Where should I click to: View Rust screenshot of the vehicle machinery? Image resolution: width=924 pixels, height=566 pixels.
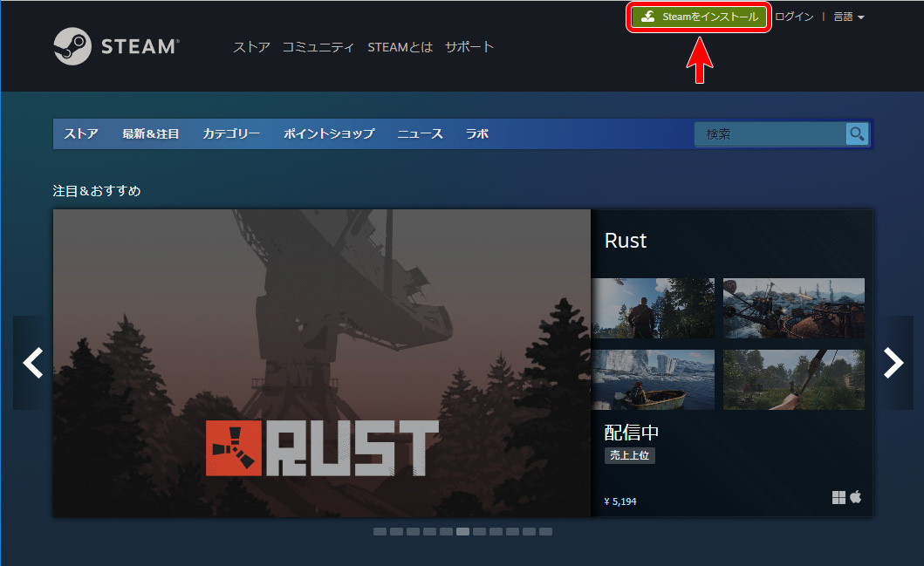pyautogui.click(x=794, y=308)
